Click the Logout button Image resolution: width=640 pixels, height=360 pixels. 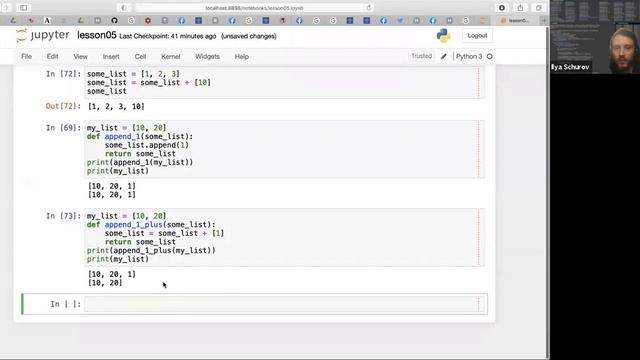point(477,36)
